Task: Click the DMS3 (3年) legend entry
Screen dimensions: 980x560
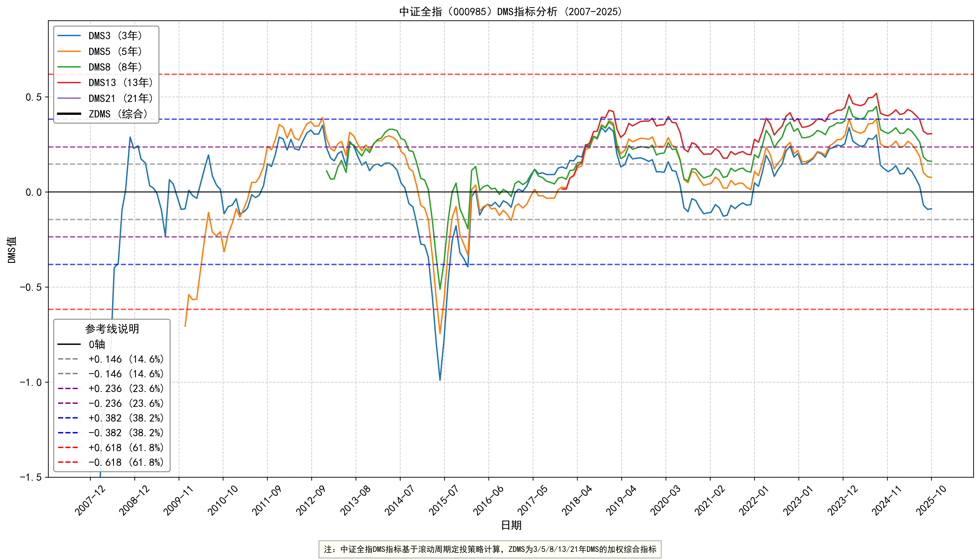Action: [115, 36]
